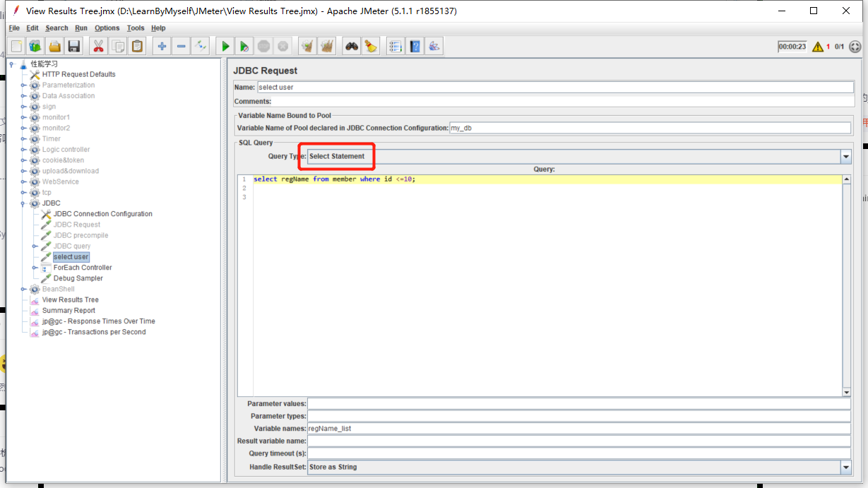Click the Query timeout field
The height and width of the screenshot is (488, 868).
point(578,453)
